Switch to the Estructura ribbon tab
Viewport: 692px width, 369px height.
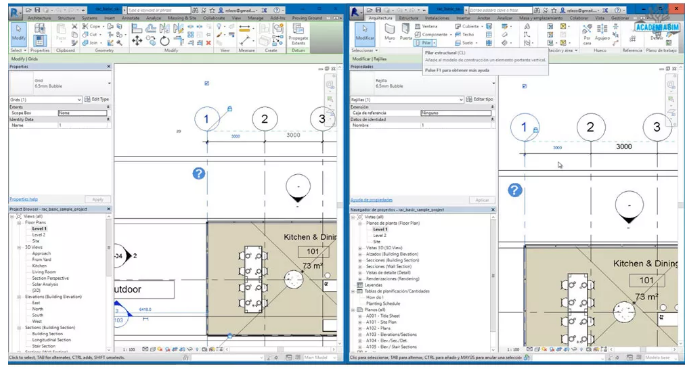click(409, 18)
